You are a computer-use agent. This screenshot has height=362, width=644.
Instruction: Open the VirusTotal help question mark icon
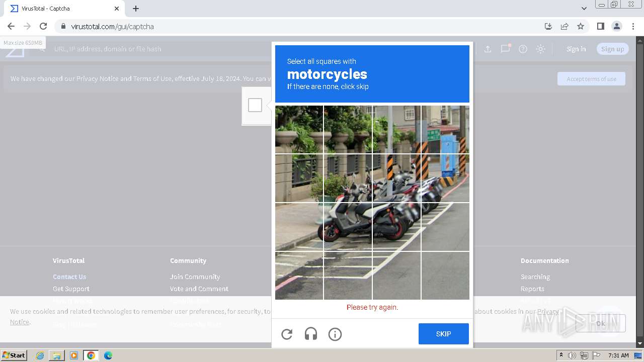523,49
